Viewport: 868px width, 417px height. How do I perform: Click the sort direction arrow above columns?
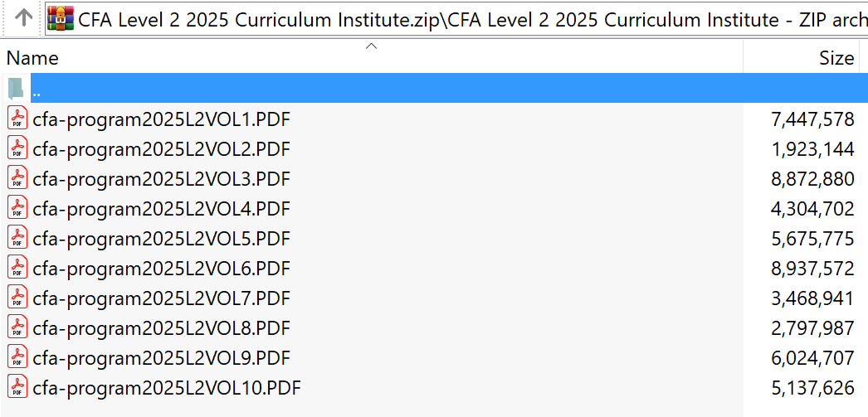[372, 46]
